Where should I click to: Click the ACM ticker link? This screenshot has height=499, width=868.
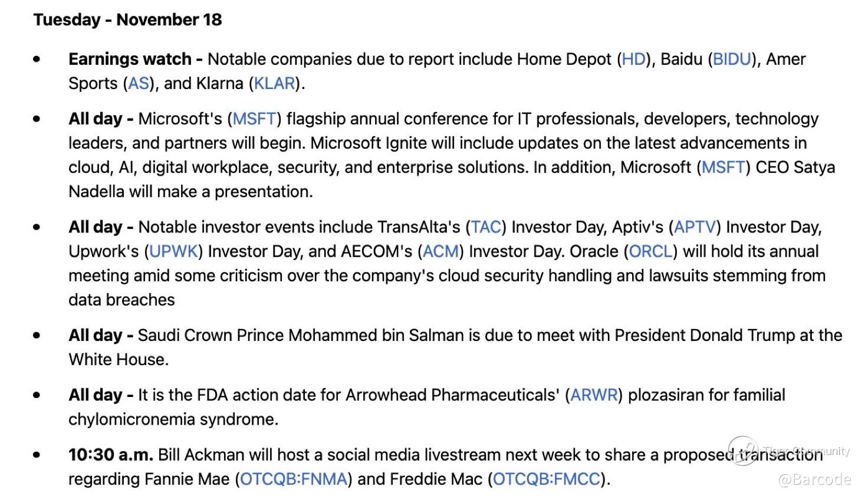pos(440,251)
